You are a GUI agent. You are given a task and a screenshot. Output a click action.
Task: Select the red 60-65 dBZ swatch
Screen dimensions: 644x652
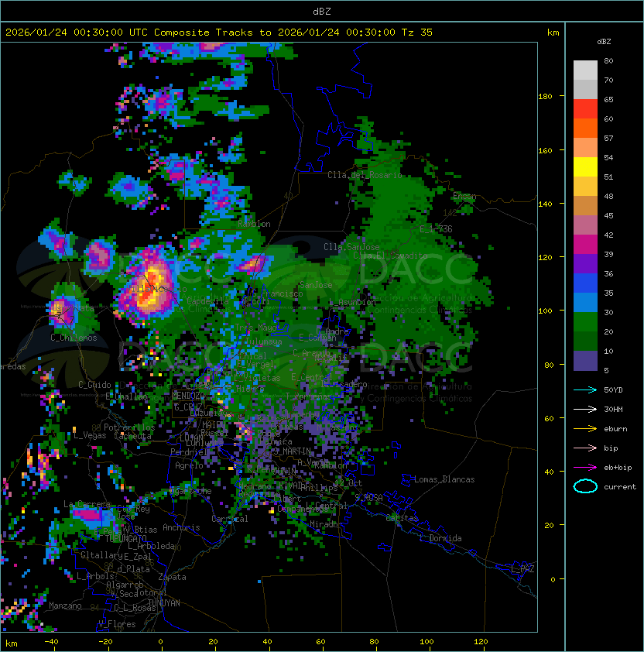point(585,109)
